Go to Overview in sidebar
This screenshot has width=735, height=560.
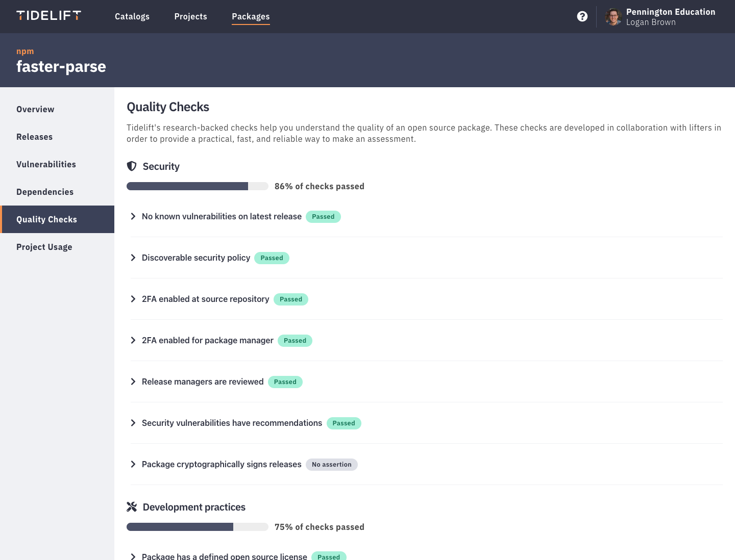(57, 109)
